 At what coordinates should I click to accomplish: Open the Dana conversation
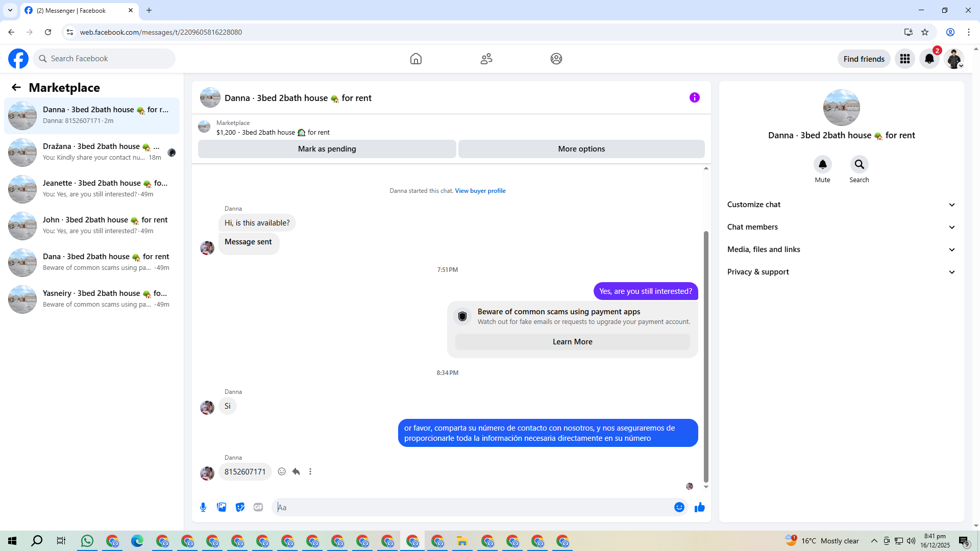tap(92, 263)
